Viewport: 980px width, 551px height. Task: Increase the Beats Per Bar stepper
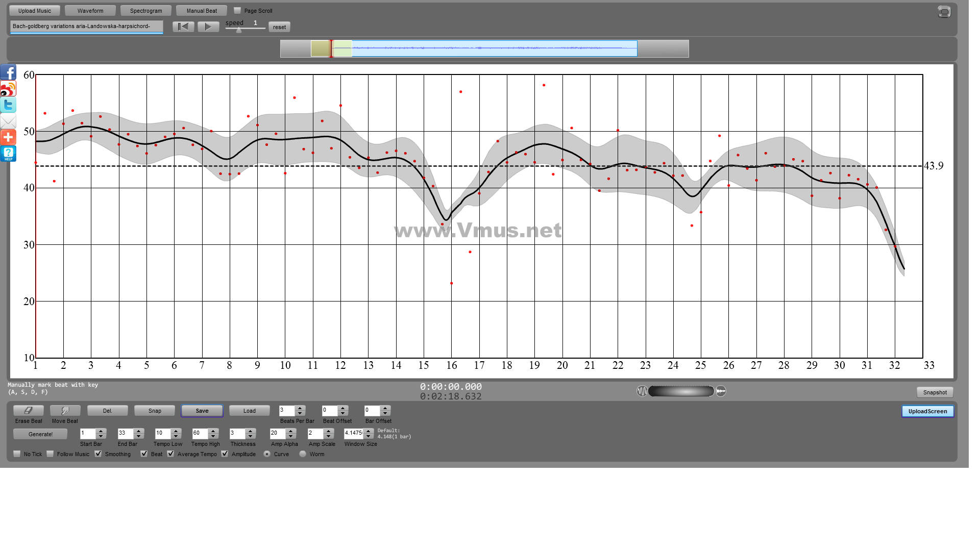300,408
